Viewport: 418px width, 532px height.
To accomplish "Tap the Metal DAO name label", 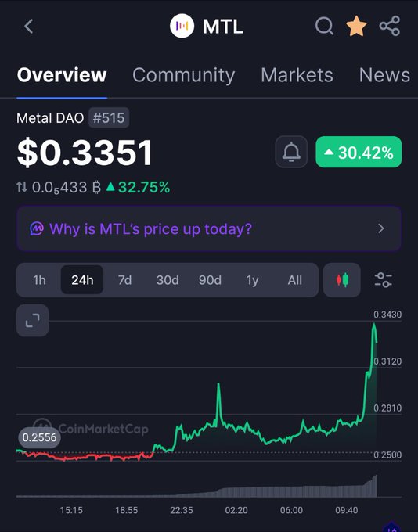I will (x=50, y=118).
